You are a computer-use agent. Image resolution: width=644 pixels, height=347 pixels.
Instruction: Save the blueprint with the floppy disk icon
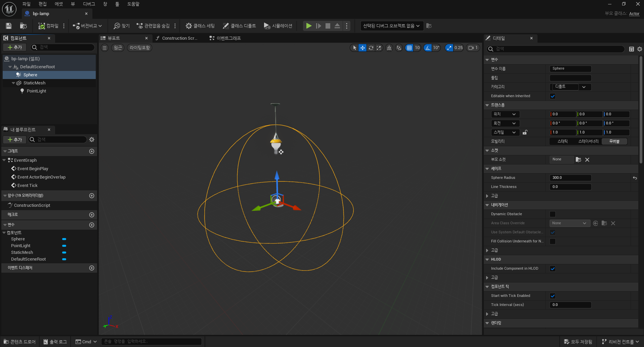9,26
